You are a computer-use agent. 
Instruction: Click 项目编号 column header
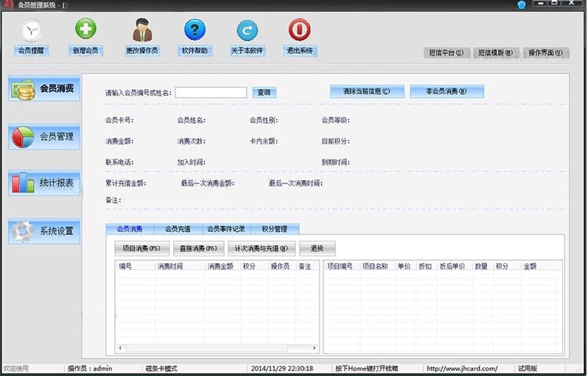pos(341,266)
